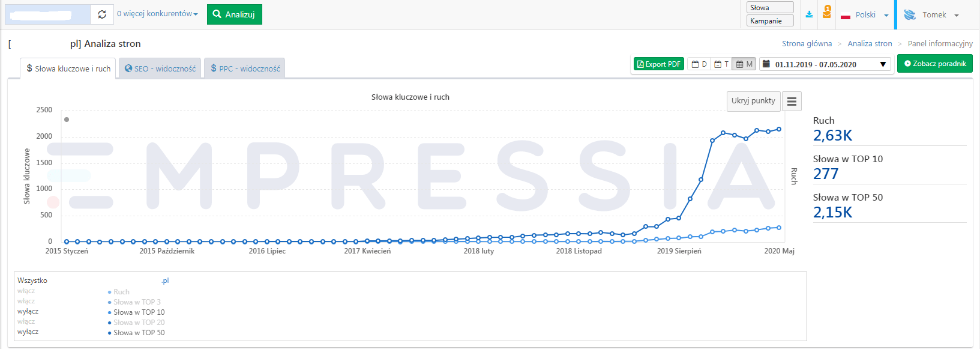The height and width of the screenshot is (349, 980).
Task: Open the chart hamburger menu icon
Action: click(x=792, y=102)
